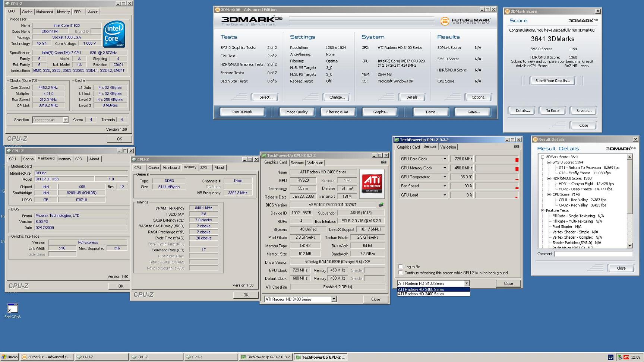
Task: Click the Select tests button in 3DMark06
Action: 266,97
